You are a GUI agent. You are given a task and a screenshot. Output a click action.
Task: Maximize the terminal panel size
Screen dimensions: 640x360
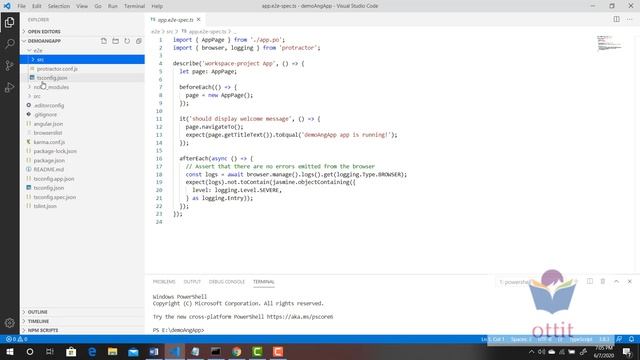(x=616, y=281)
